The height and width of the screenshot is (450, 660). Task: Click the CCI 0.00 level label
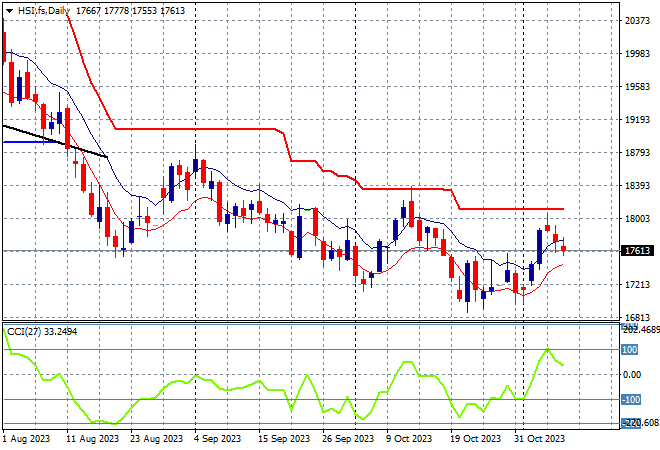[x=632, y=375]
